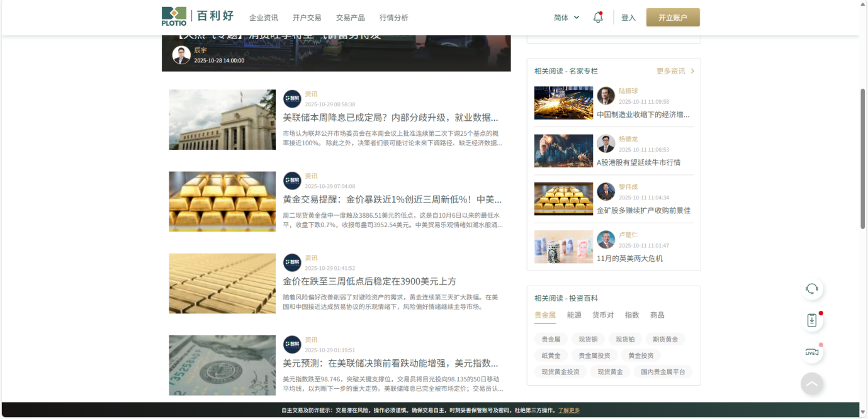
Task: Open the 了解更多 risk notice link
Action: tap(567, 410)
